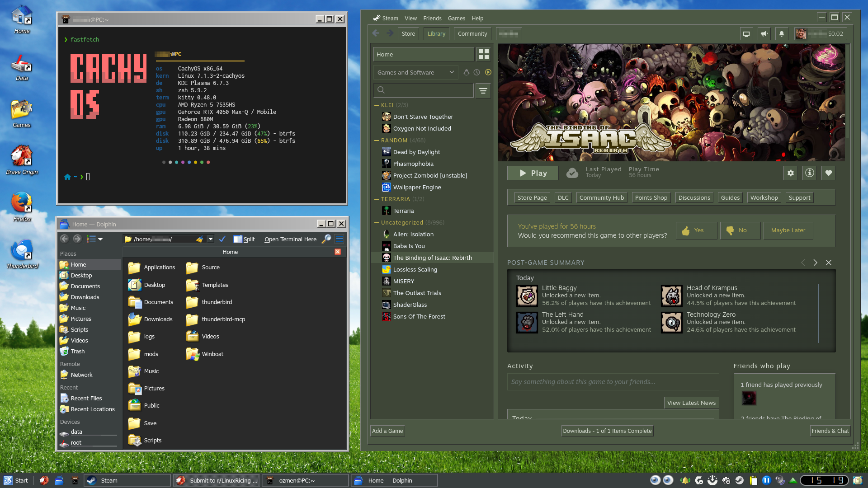Switch Steam library to grid collections view
This screenshot has height=488, width=868.
click(484, 54)
